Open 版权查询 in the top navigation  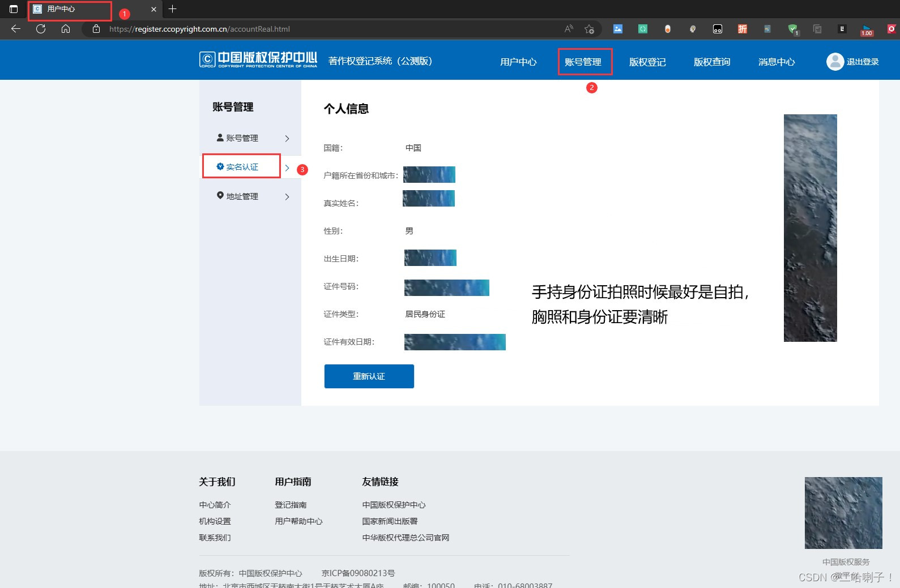coord(712,62)
